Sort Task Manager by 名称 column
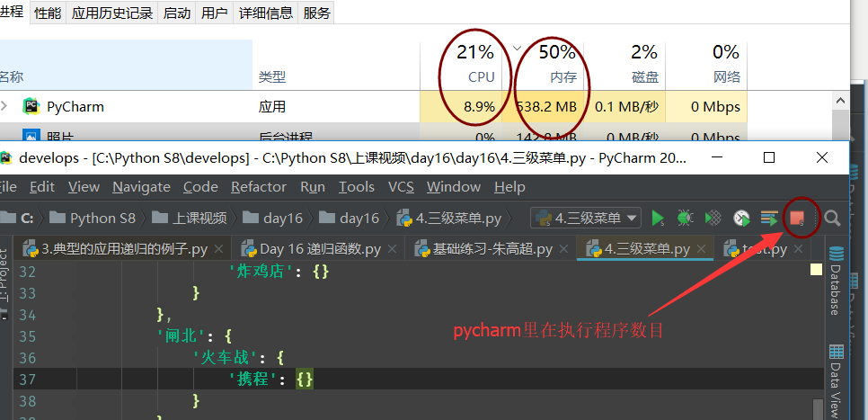The height and width of the screenshot is (420, 868). pos(126,64)
